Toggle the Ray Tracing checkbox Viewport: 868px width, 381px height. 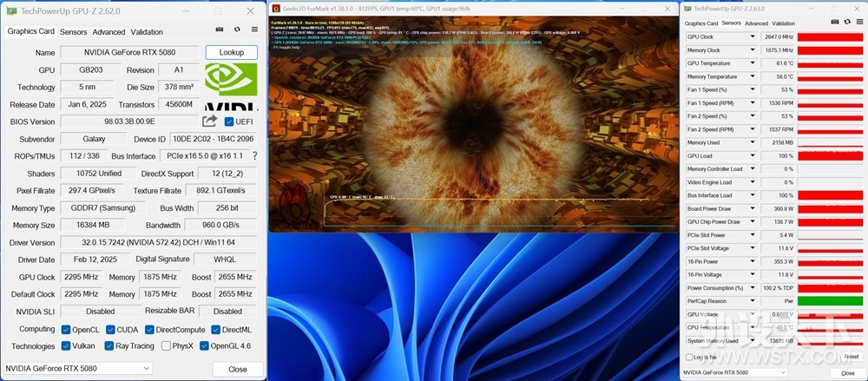point(109,346)
